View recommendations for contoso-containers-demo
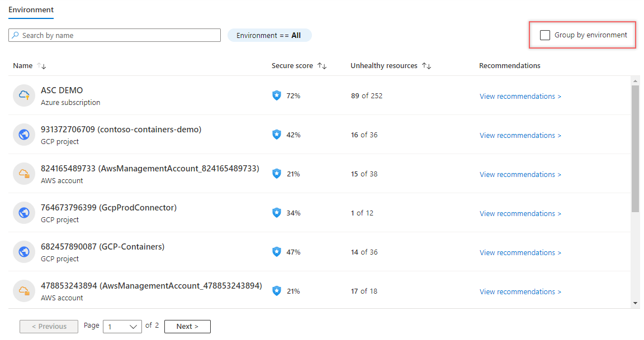 [520, 135]
